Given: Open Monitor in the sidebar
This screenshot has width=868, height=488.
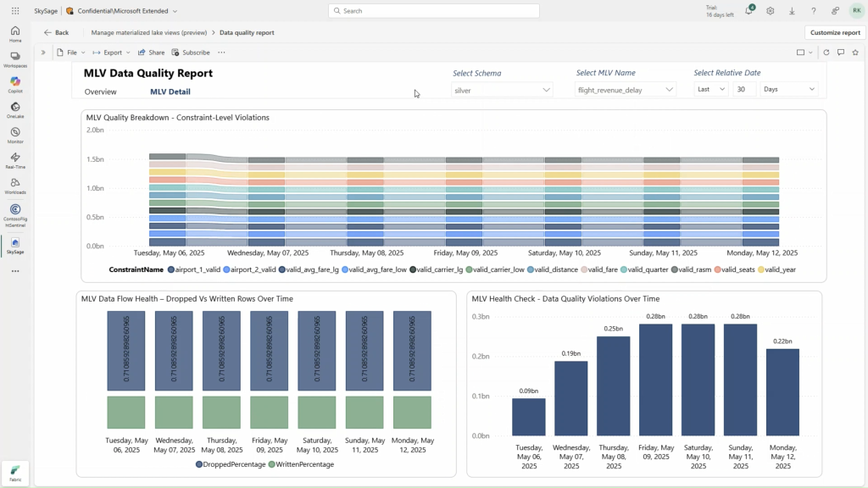Looking at the screenshot, I should point(15,136).
